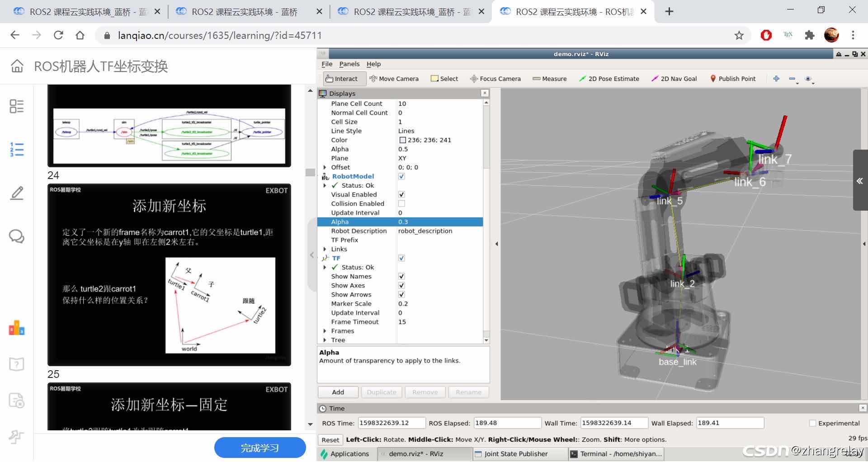Open the toolbar view options eye icon
The height and width of the screenshot is (462, 868).
pyautogui.click(x=809, y=79)
